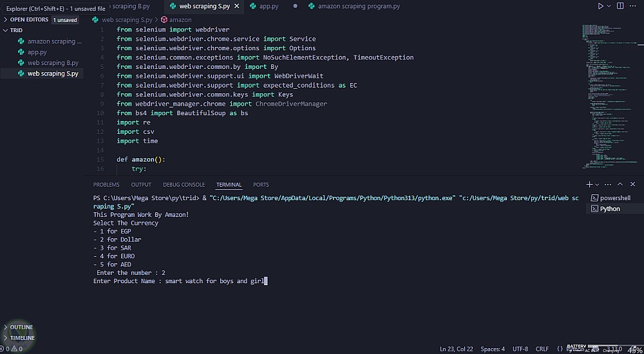Click Python icon beside app.py in explorer
The width and height of the screenshot is (644, 354).
point(21,52)
